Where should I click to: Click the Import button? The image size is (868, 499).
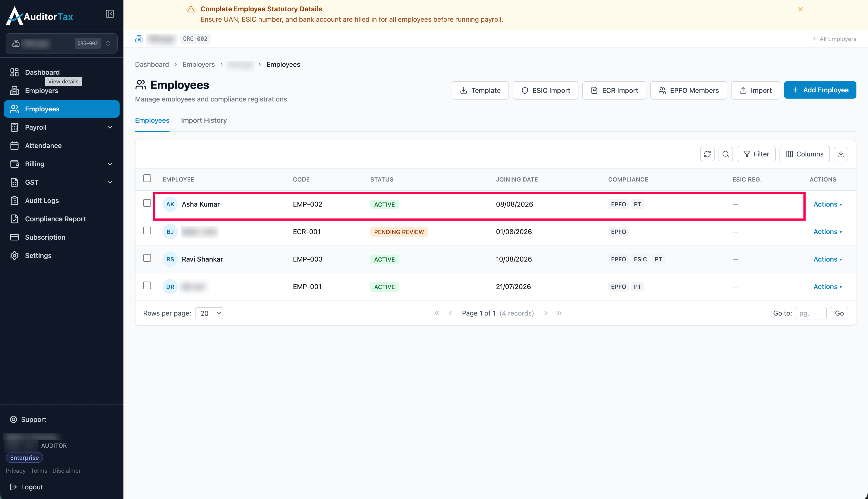[755, 90]
